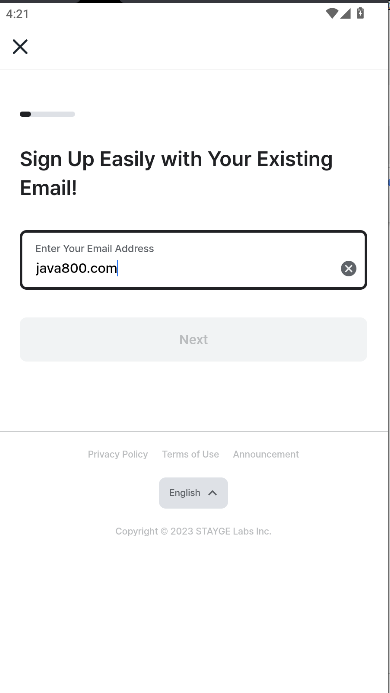Click the filled dark segment of the progress bar

coord(25,114)
